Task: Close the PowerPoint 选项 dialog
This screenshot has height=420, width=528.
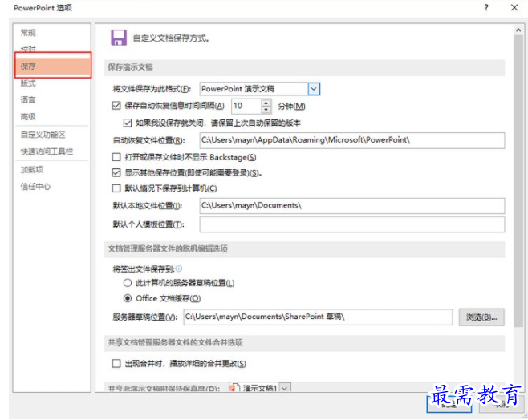Action: (514, 7)
